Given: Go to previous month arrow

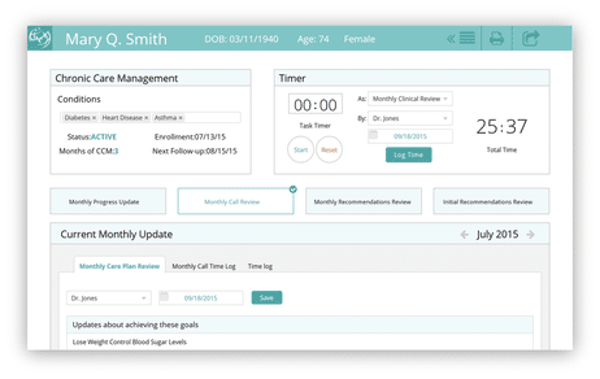Looking at the screenshot, I should 464,234.
